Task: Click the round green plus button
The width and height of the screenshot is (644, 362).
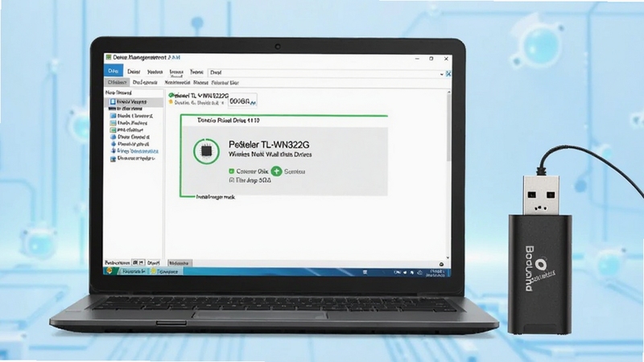Action: point(276,171)
